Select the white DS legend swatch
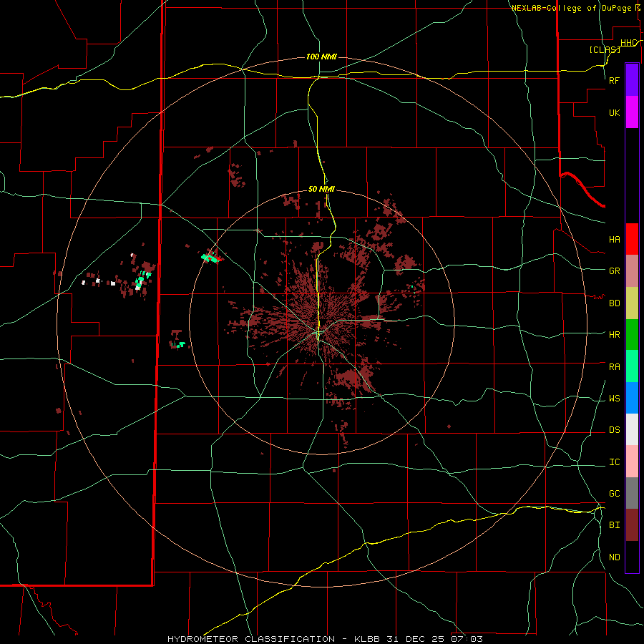 coord(632,429)
